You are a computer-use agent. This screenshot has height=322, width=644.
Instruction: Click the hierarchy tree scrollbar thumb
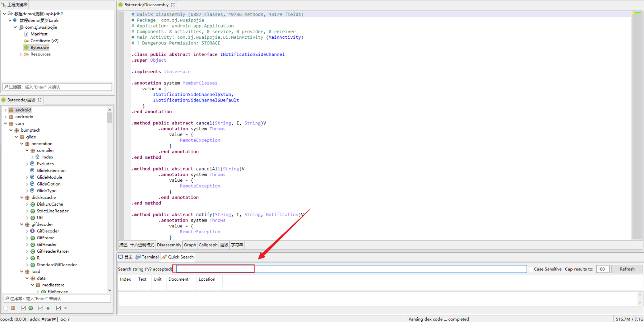pos(110,118)
